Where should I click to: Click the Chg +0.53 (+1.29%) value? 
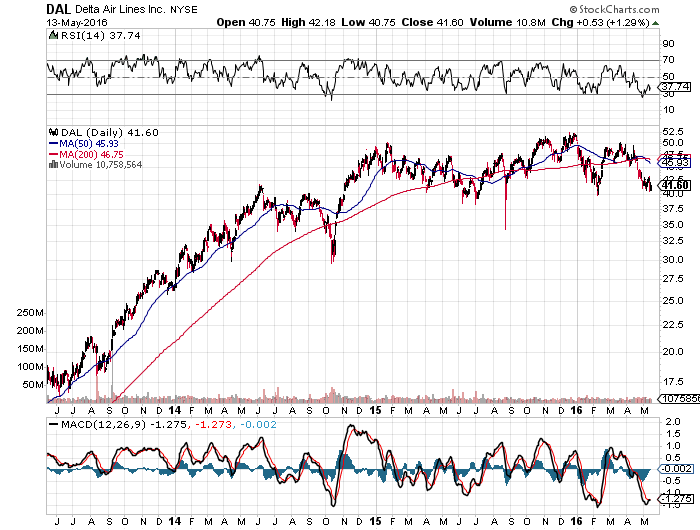point(600,22)
